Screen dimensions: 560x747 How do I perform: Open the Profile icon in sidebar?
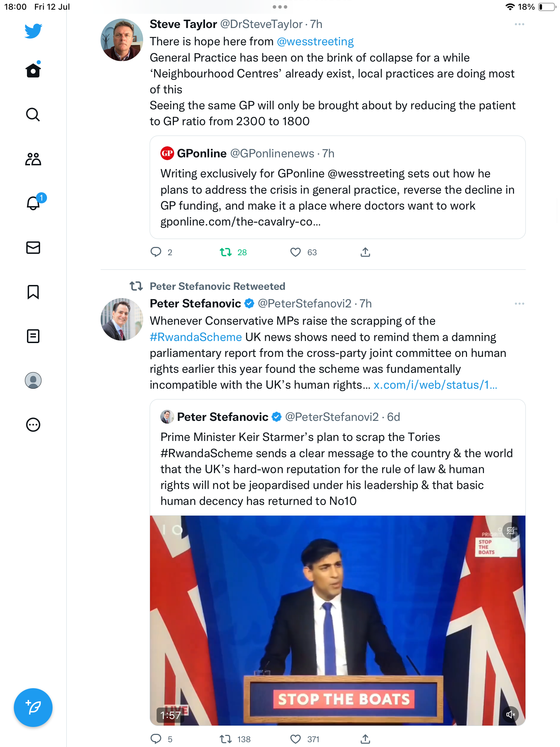[x=33, y=380]
